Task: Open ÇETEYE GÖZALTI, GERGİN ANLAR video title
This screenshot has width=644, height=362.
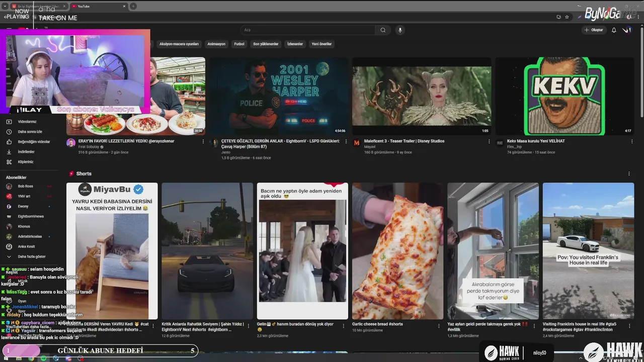Action: [280, 144]
